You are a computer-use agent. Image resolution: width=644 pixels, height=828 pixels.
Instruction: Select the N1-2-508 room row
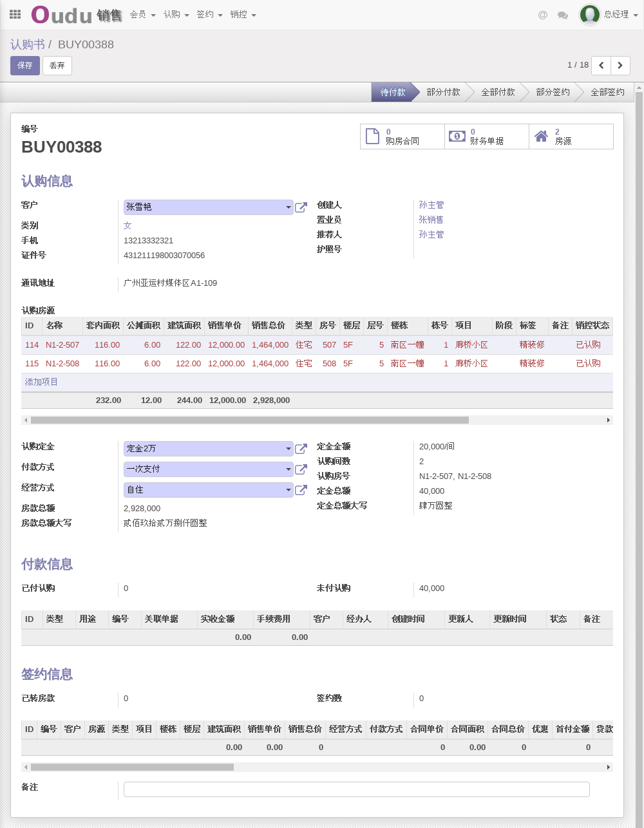tap(317, 364)
